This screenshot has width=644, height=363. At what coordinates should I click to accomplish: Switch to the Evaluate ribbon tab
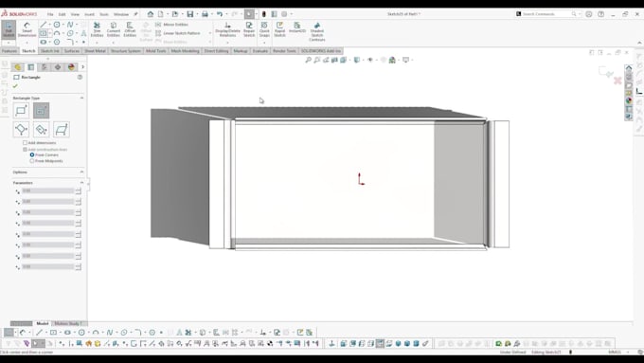[260, 51]
